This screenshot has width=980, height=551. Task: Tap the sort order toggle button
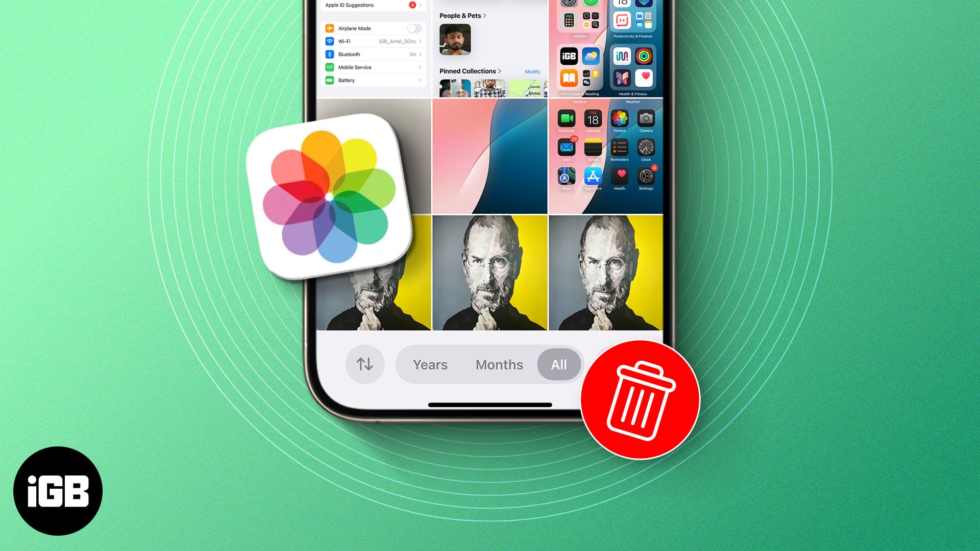(x=363, y=365)
